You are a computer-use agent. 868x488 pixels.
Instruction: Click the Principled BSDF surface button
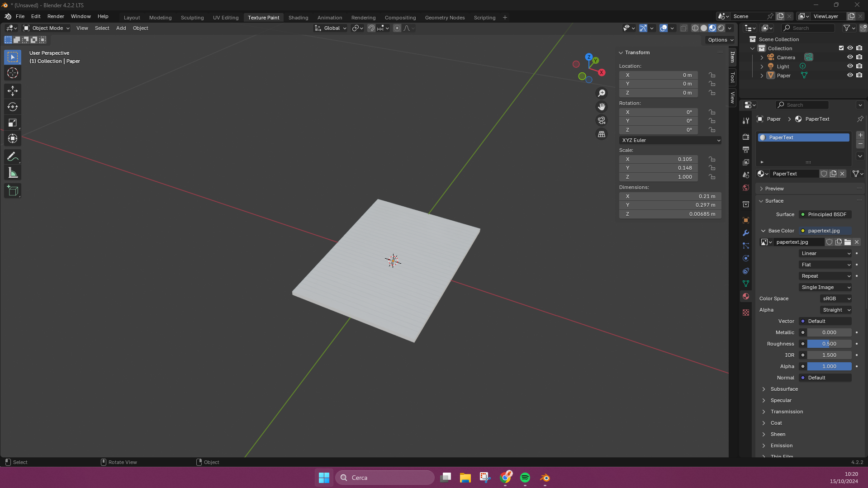pos(825,214)
